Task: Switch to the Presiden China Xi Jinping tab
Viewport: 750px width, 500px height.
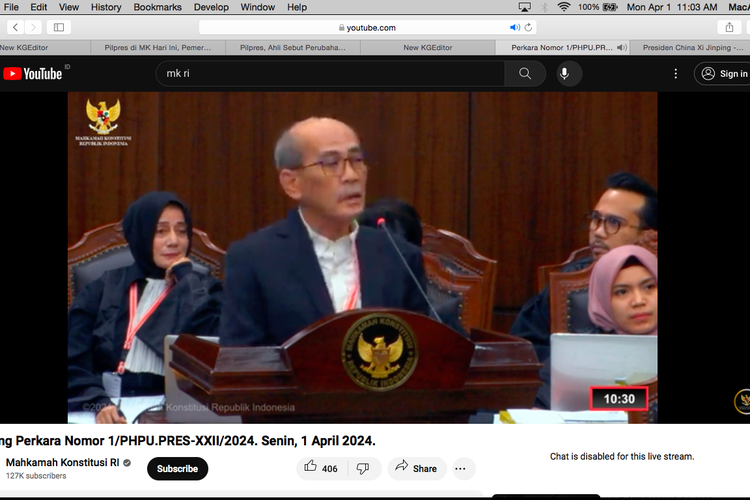Action: point(692,47)
